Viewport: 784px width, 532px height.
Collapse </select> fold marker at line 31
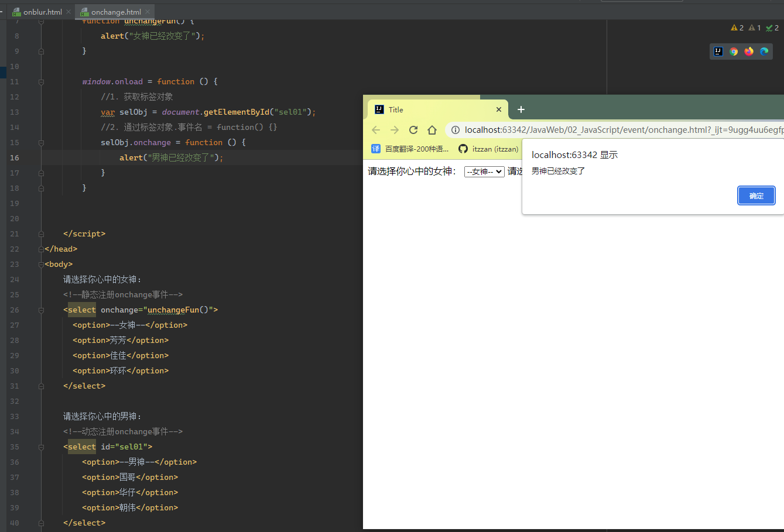coord(41,386)
